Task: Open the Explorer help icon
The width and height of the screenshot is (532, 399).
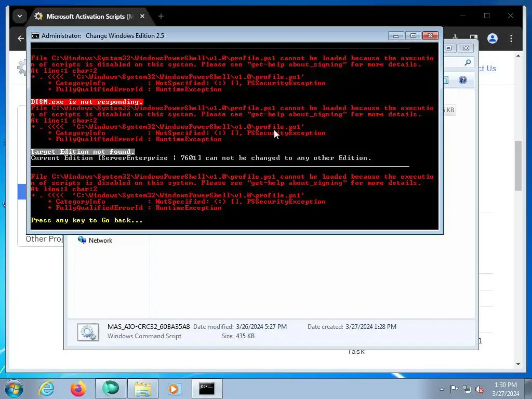Action: [x=463, y=80]
